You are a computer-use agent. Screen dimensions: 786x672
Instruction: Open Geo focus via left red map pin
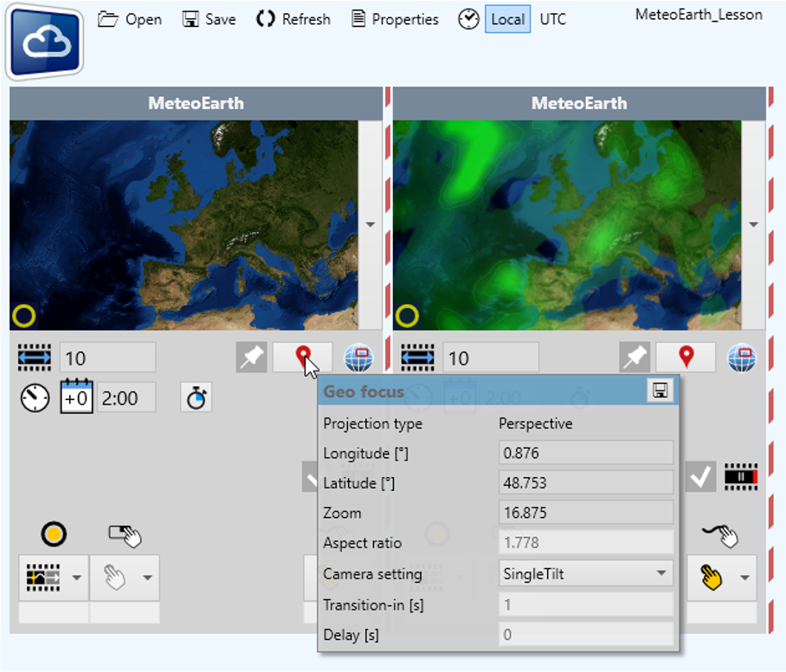point(302,358)
